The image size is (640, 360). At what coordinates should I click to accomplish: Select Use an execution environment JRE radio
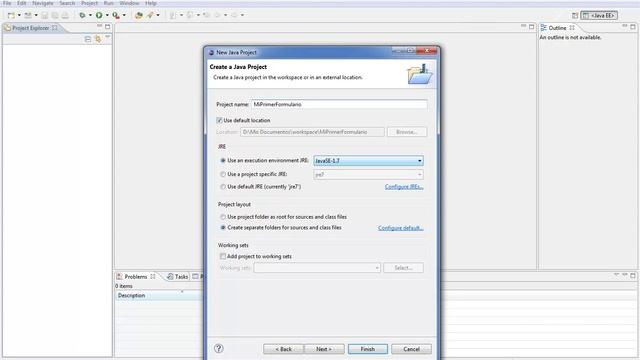[223, 161]
